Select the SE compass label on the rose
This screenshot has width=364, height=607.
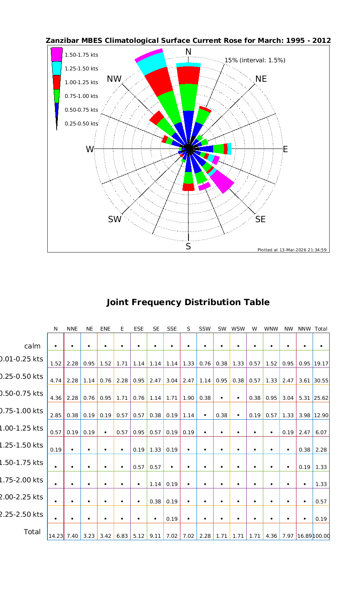click(x=261, y=219)
